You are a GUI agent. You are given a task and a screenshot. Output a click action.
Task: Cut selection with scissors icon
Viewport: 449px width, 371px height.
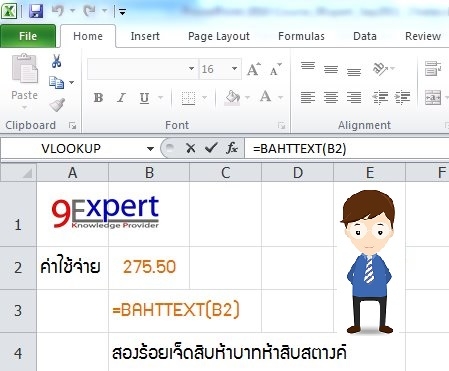[56, 61]
